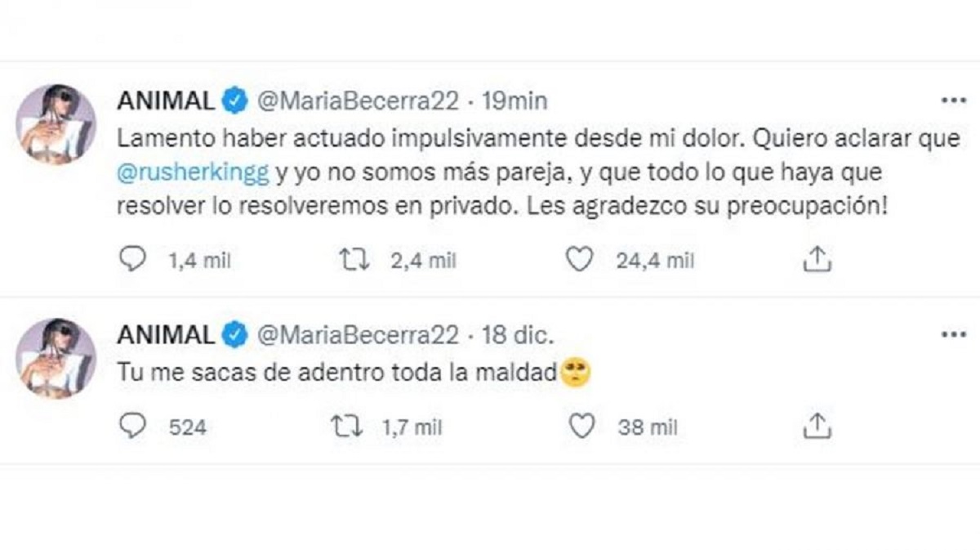The height and width of the screenshot is (550, 980).
Task: Click the heart icon showing 38 mil
Action: pos(581,424)
